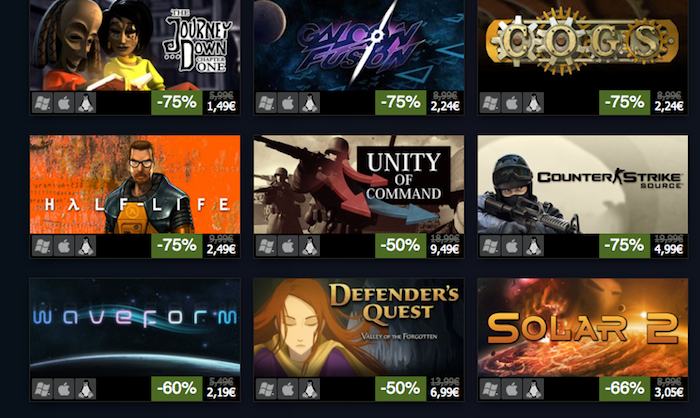Click Apple icon under Half-Life

point(64,246)
